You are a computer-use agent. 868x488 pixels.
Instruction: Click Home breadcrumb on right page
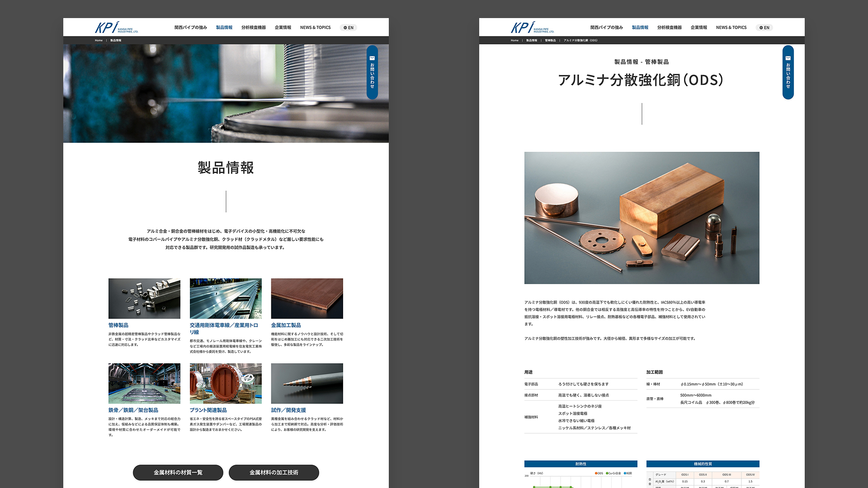pyautogui.click(x=514, y=40)
